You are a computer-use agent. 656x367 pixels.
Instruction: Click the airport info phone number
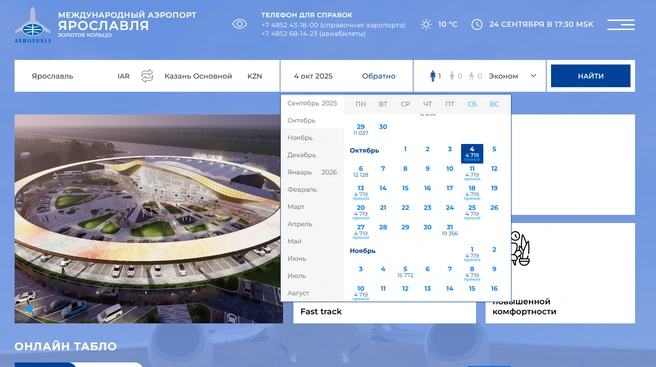333,25
